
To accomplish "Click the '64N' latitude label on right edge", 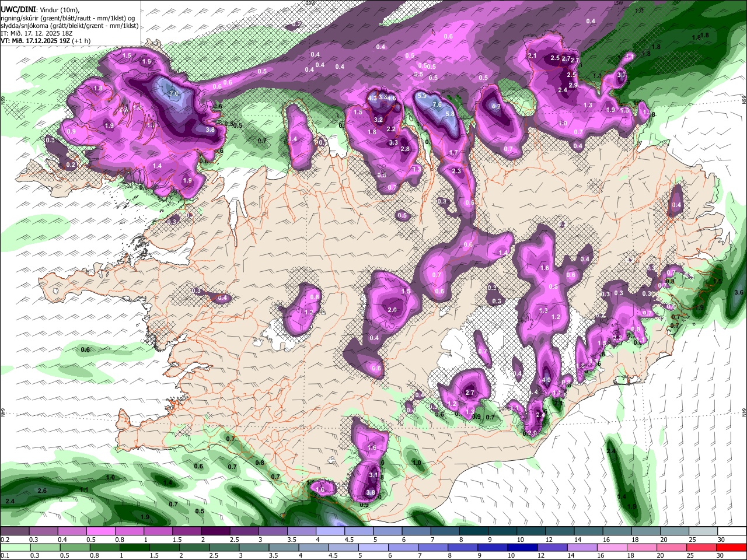I will 744,412.
